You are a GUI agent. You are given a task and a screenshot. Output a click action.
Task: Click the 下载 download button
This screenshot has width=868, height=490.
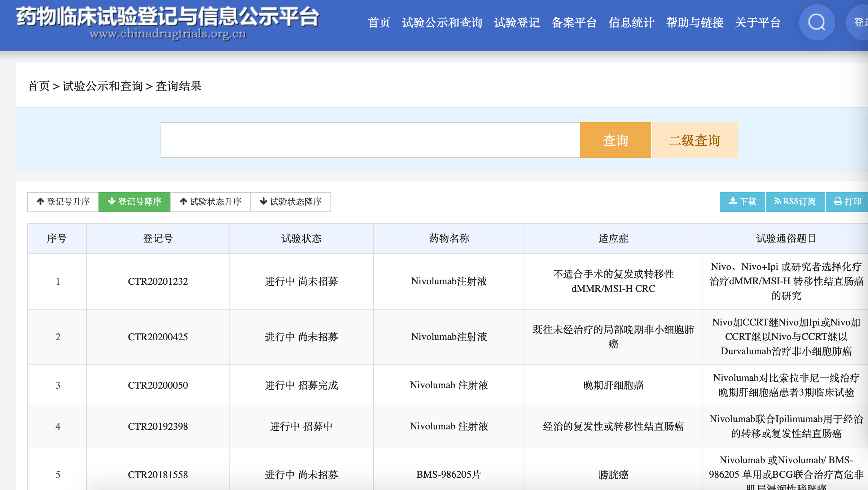pyautogui.click(x=742, y=202)
